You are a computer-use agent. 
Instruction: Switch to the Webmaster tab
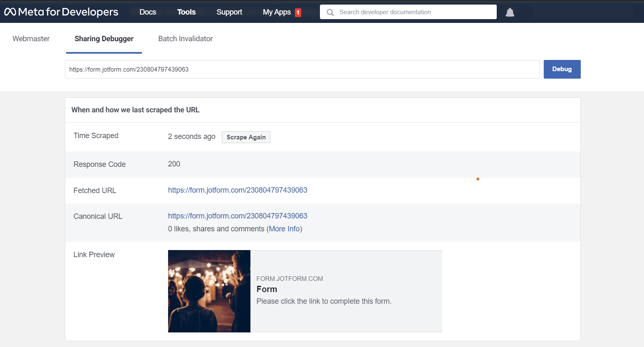click(31, 39)
